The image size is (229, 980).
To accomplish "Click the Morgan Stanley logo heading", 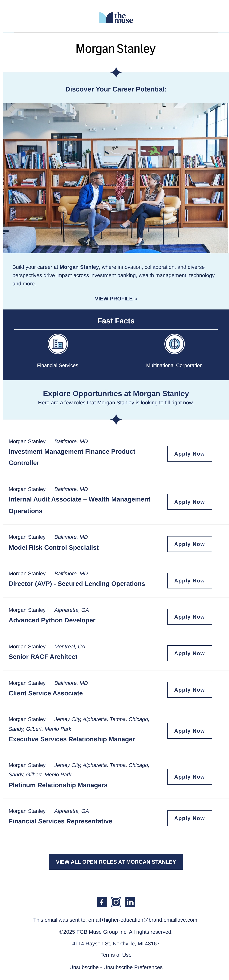I will 116,49.
